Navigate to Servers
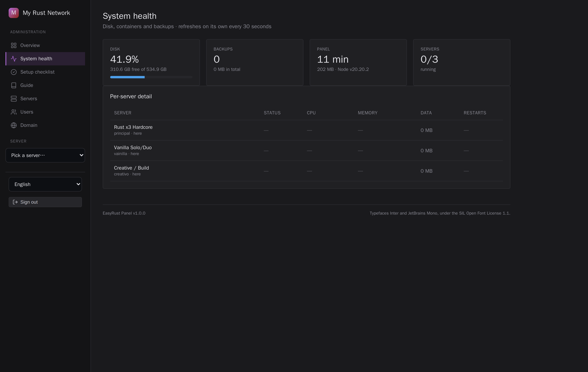Screen dimensions: 588x372 pyautogui.click(x=45, y=98)
